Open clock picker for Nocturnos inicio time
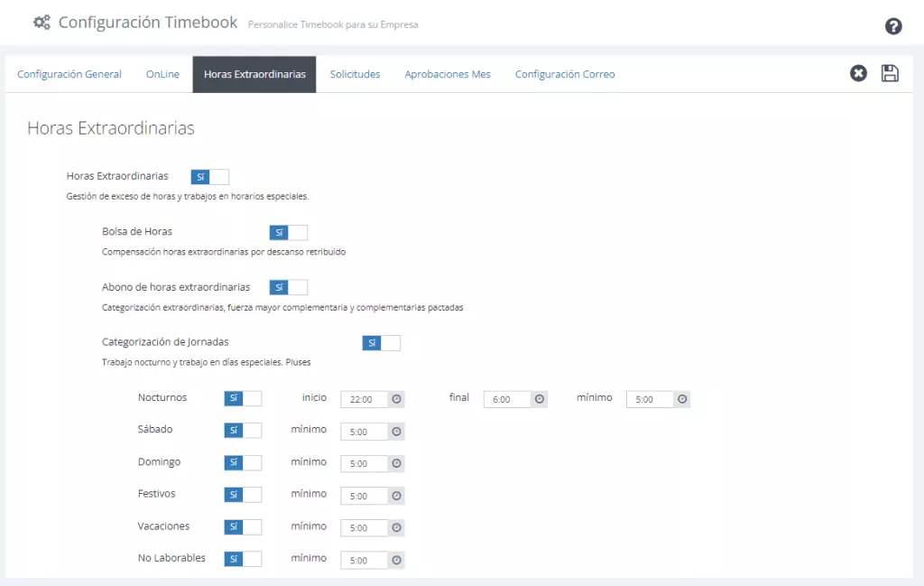The width and height of the screenshot is (924, 586). click(397, 399)
